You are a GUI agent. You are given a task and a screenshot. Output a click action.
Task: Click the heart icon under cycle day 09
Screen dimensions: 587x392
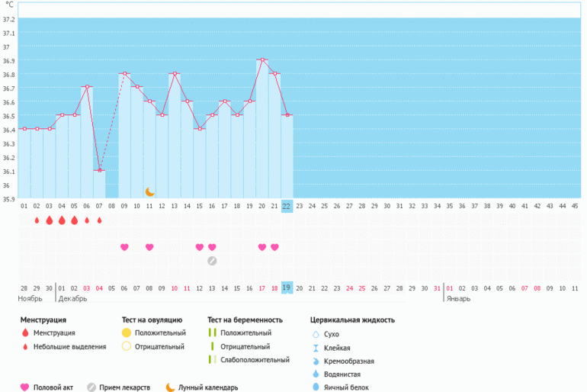[x=125, y=247]
